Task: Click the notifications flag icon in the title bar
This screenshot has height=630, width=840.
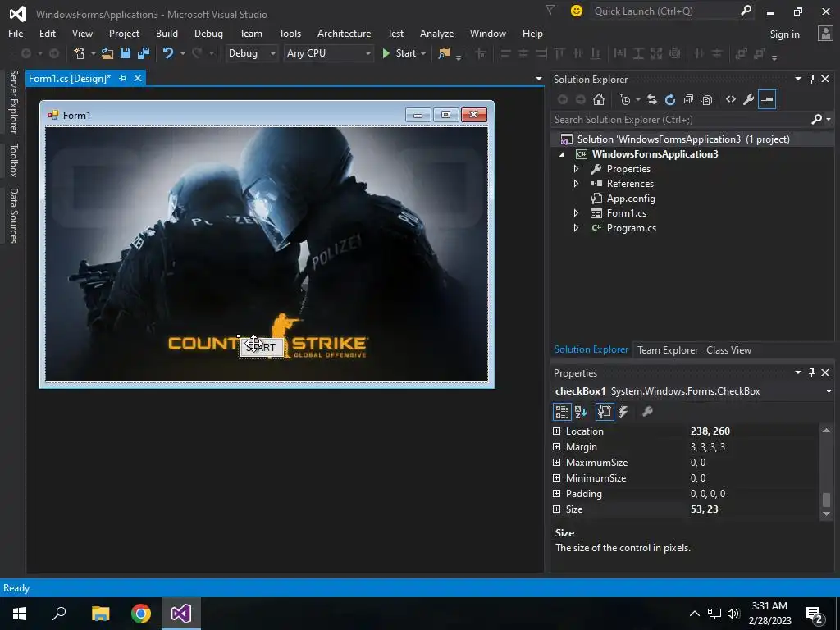Action: click(x=550, y=10)
